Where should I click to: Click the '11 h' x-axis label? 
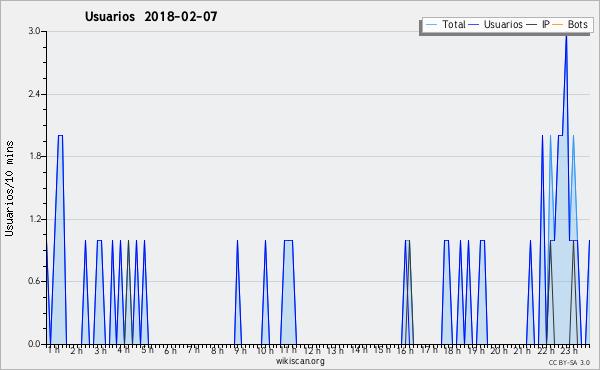click(x=288, y=350)
